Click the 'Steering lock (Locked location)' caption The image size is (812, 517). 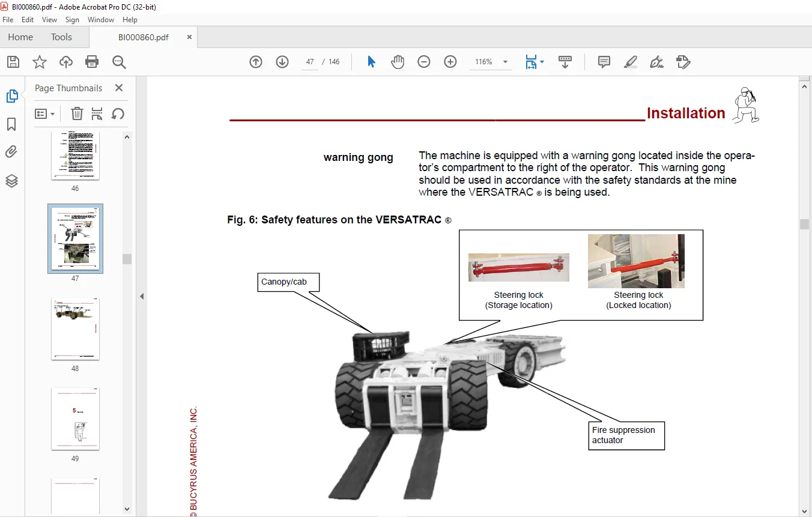click(638, 300)
